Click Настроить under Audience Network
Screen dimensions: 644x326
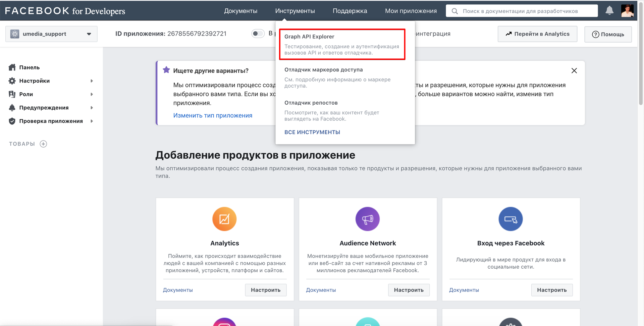point(409,290)
